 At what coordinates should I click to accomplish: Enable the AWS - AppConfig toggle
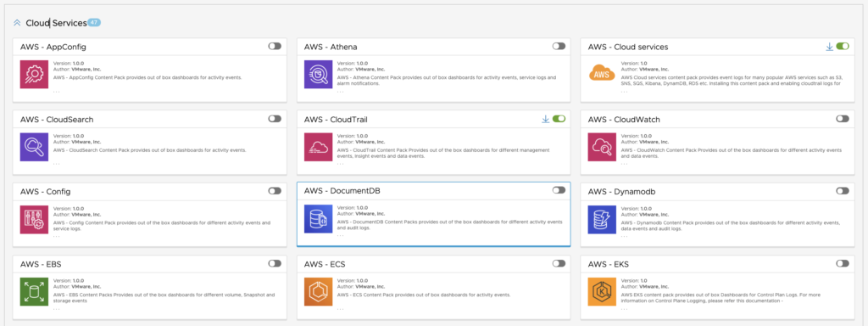275,46
